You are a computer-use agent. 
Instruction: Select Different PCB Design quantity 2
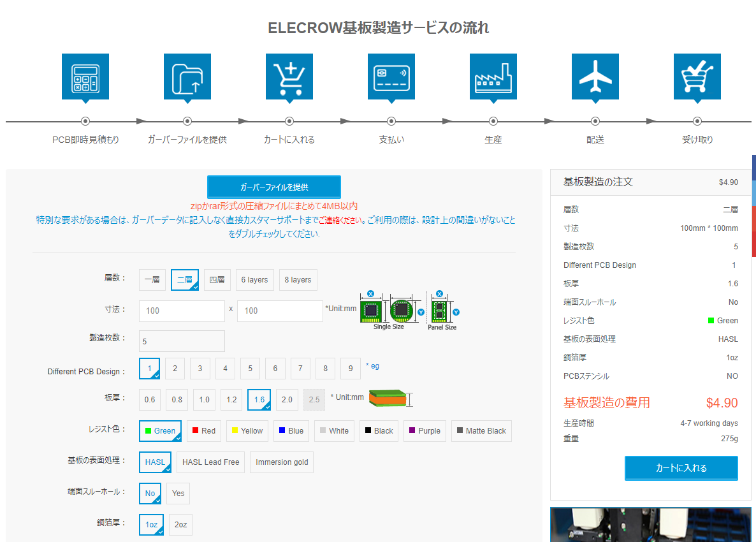[x=175, y=369]
